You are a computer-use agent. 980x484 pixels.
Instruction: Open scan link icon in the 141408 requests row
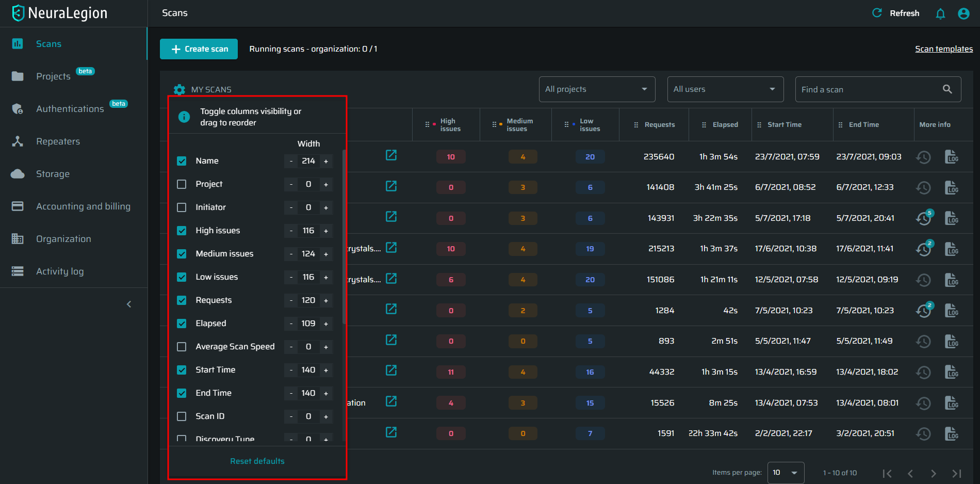[391, 186]
